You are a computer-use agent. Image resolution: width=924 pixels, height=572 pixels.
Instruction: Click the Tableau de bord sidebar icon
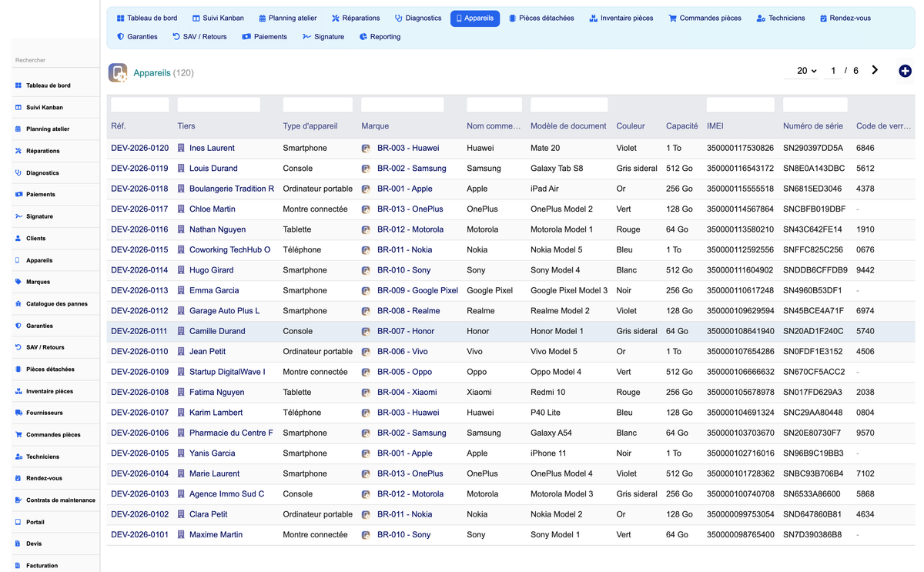coord(18,85)
